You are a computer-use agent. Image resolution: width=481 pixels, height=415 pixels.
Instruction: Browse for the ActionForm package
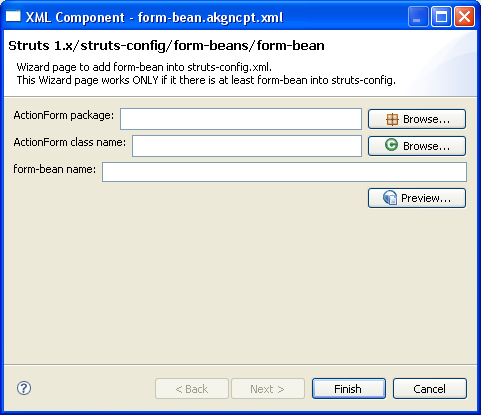click(417, 119)
